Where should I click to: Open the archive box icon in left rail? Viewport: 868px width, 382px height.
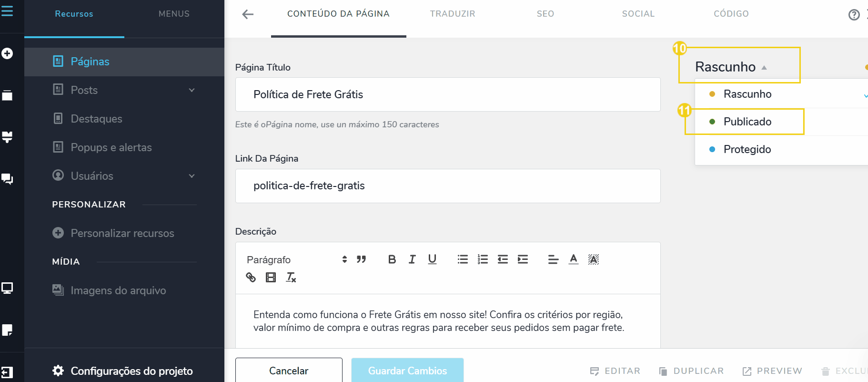7,95
